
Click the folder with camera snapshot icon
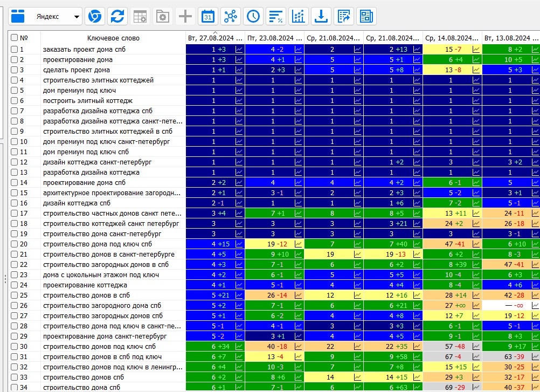[x=163, y=16]
